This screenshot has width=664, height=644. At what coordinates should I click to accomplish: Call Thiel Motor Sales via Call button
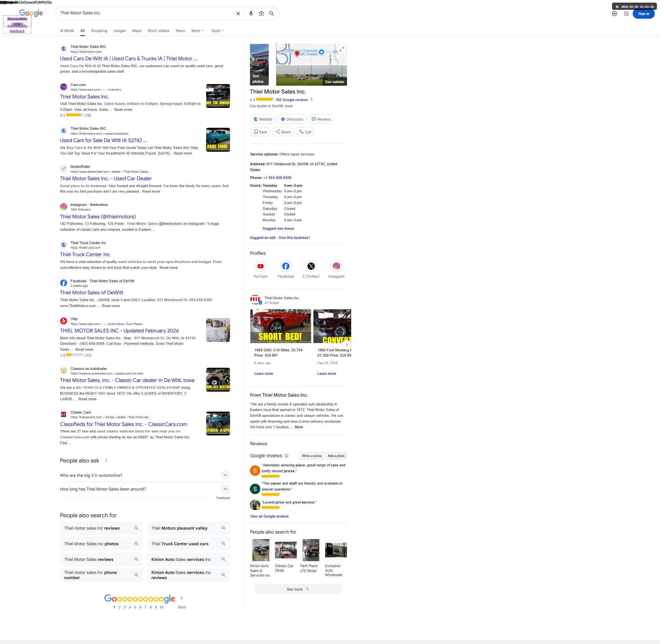[305, 132]
